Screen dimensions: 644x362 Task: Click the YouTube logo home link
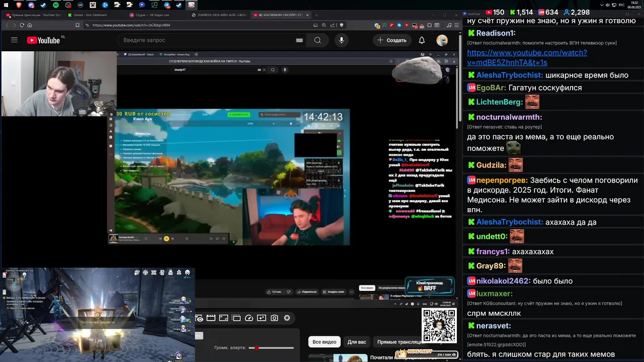point(43,40)
